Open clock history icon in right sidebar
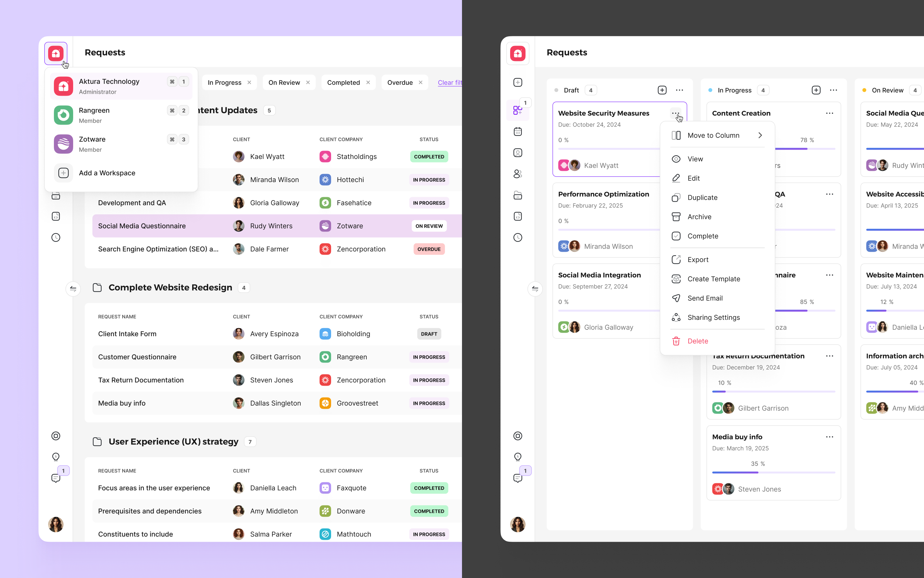The height and width of the screenshot is (578, 924). pos(518,237)
